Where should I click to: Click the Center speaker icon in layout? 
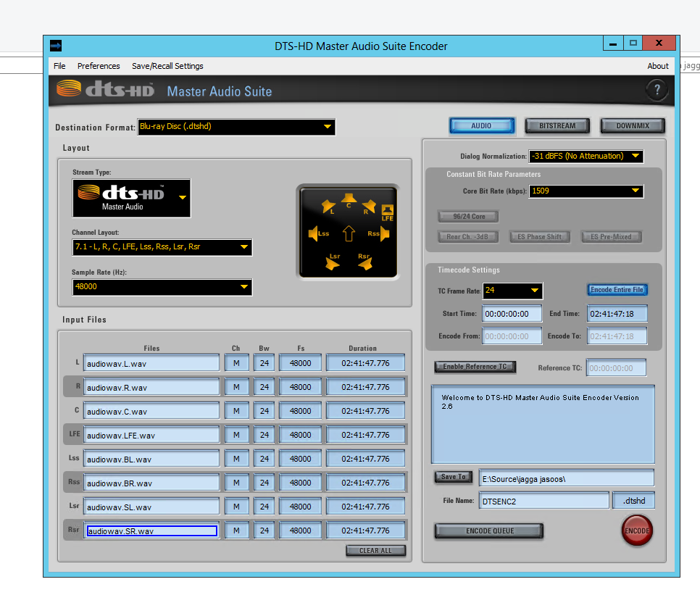tap(348, 199)
